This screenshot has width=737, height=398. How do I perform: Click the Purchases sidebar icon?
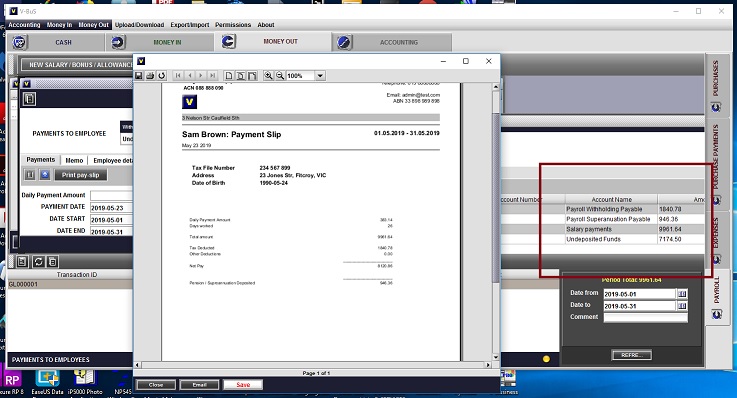tap(716, 108)
